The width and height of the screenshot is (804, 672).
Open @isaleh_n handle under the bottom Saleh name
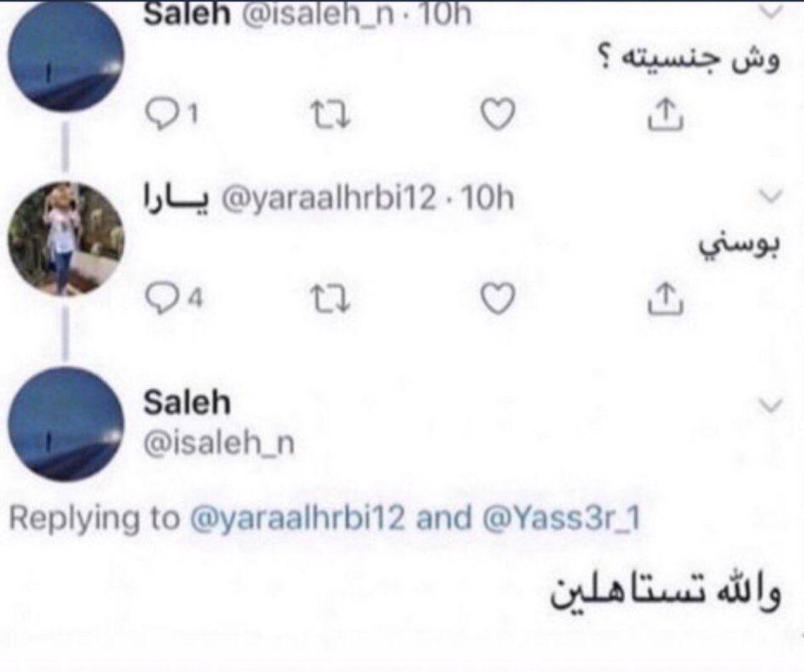tap(219, 444)
